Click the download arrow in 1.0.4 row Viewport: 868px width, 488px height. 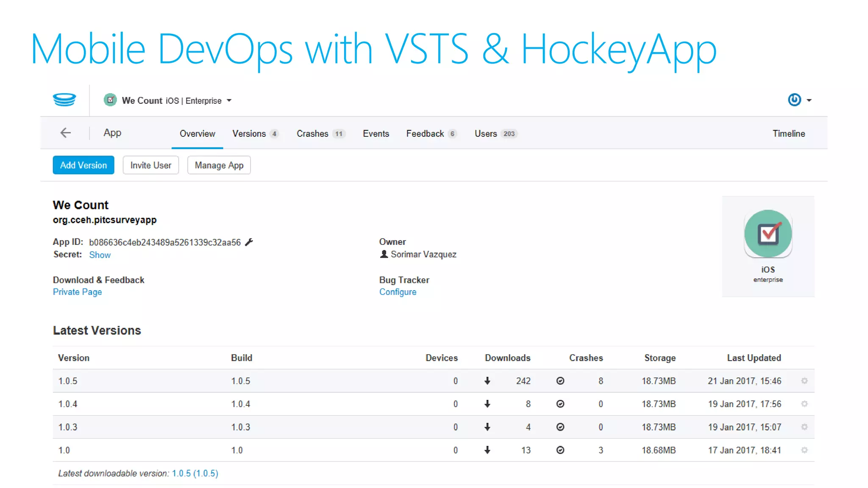click(487, 404)
